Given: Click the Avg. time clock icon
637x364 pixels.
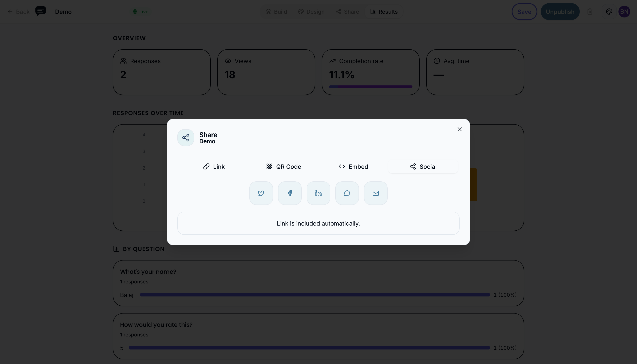Looking at the screenshot, I should tap(437, 61).
